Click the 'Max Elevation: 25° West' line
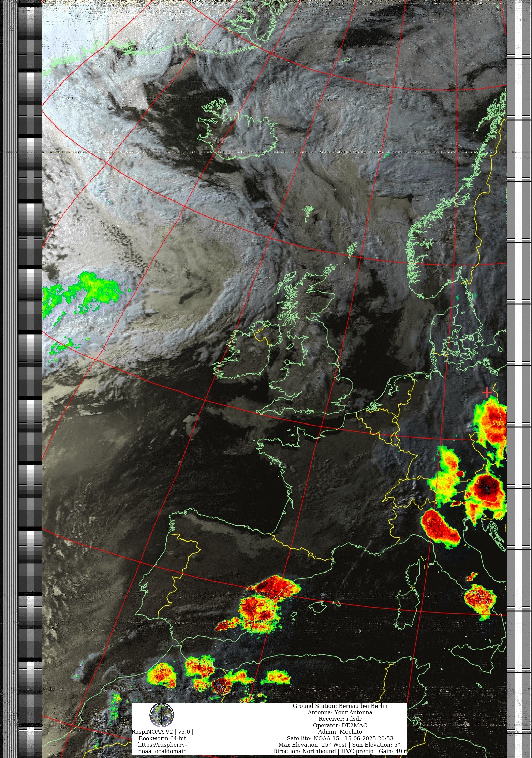 tap(339, 745)
